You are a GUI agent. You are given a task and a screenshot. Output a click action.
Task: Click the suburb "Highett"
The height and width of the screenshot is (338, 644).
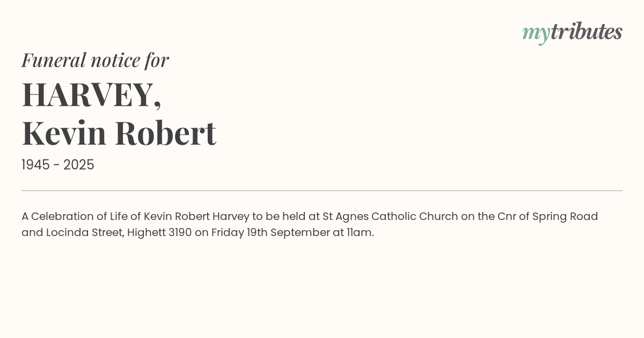[146, 233]
